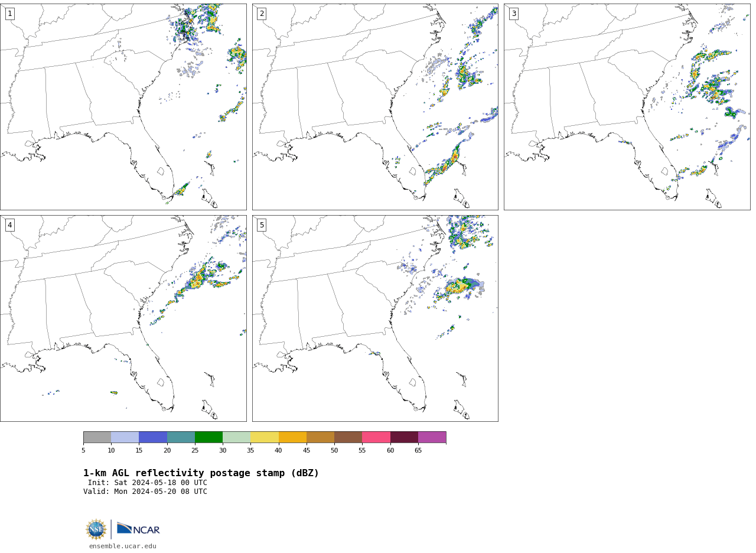Viewport: 756px width, 553px height.
Task: Click the panel number label 2
Action: click(x=262, y=14)
